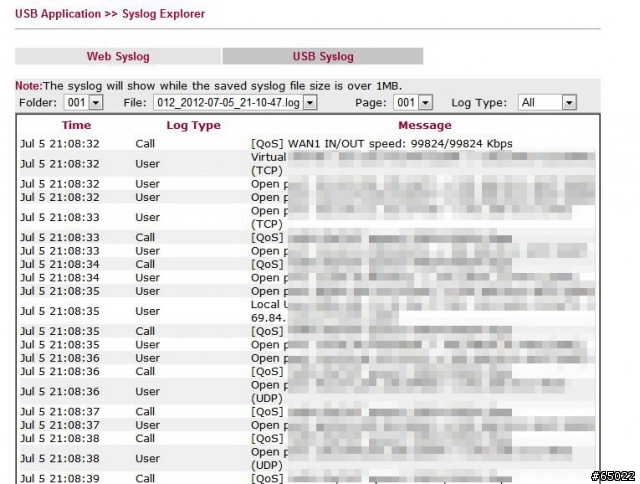Switch to the Web Syslog tab
The height and width of the screenshot is (484, 640).
[x=118, y=56]
